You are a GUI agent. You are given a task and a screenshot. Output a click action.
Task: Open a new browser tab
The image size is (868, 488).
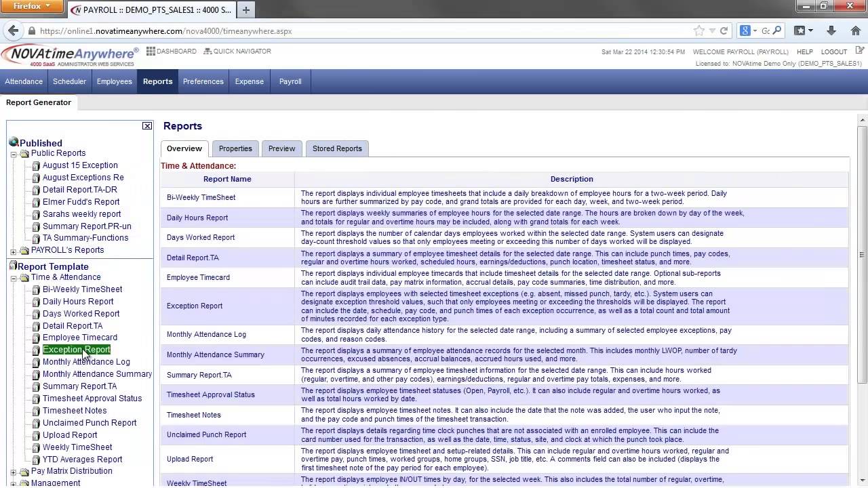click(x=245, y=9)
